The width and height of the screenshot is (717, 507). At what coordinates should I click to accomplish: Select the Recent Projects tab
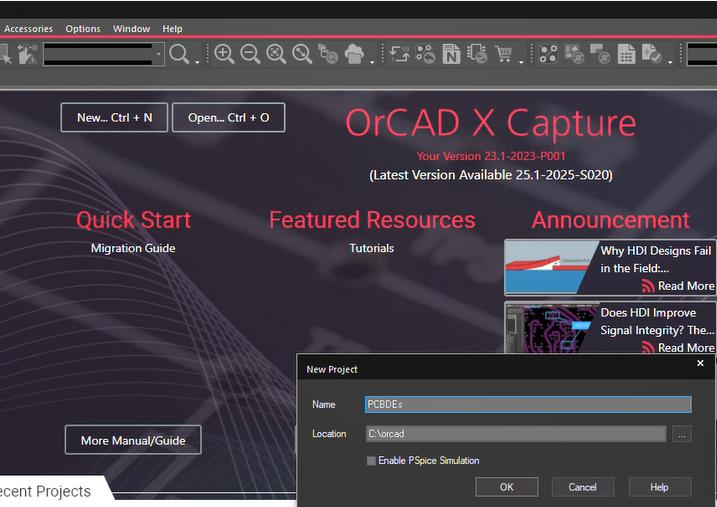46,491
